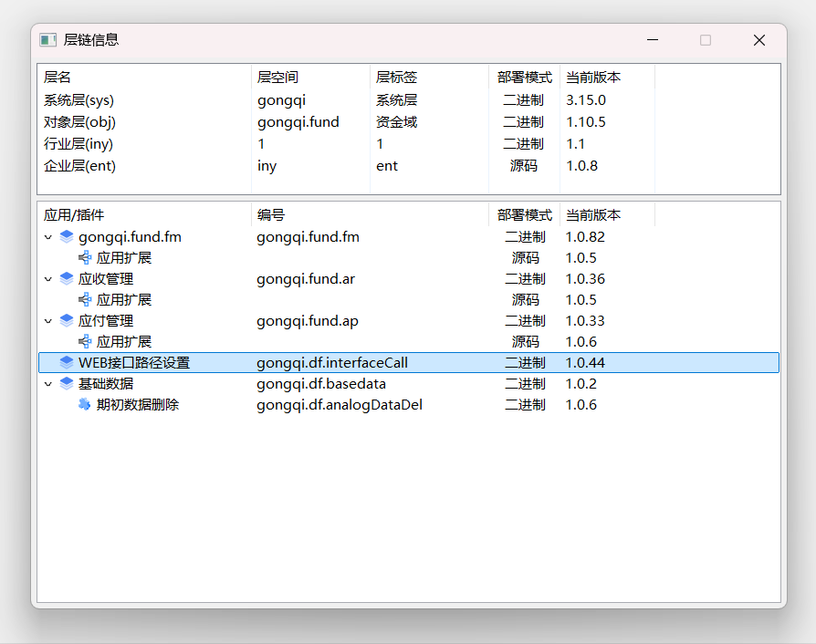Screen dimensions: 816x644
Task: Click the layer icon beside 应收管理
Action: [x=67, y=279]
